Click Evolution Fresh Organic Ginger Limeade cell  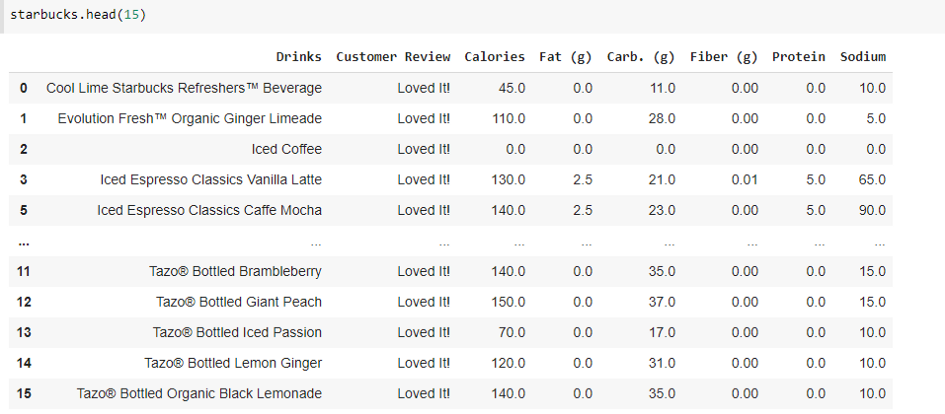(190, 119)
